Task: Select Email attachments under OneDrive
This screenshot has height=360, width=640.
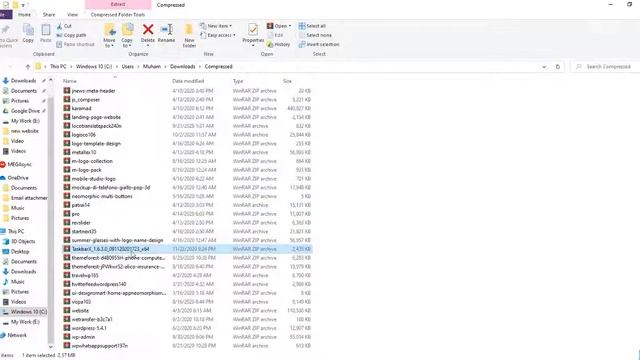Action: 29,198
